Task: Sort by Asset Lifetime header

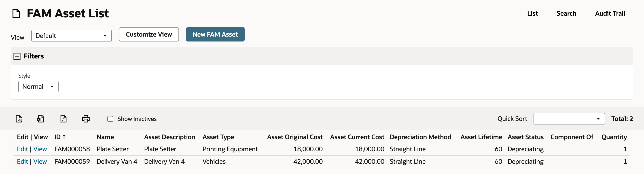Action: tap(481, 137)
